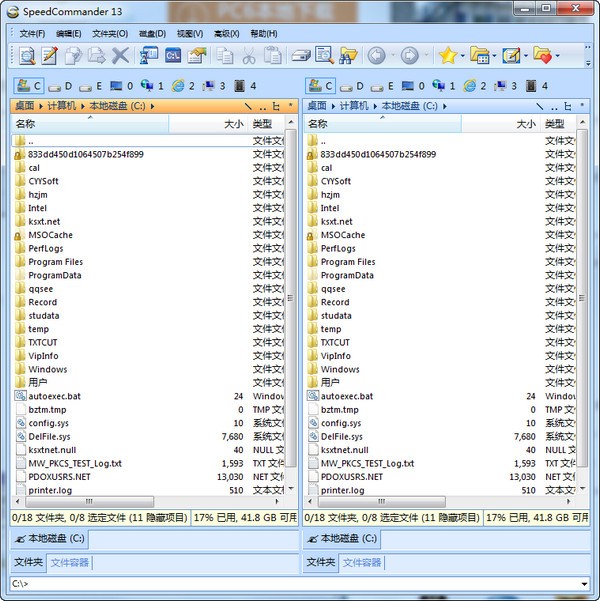Viewport: 600px width, 601px height.
Task: Click left panel vertical scrollbar thumb
Action: (x=291, y=298)
